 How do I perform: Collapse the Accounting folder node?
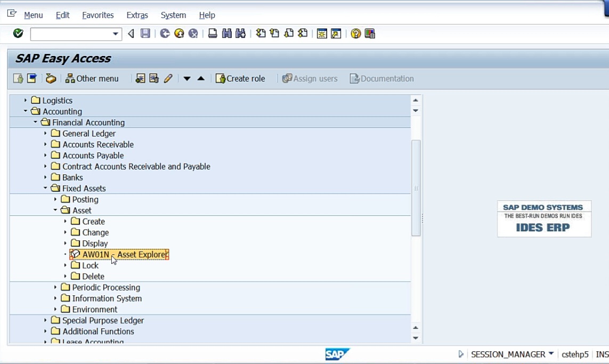point(26,111)
